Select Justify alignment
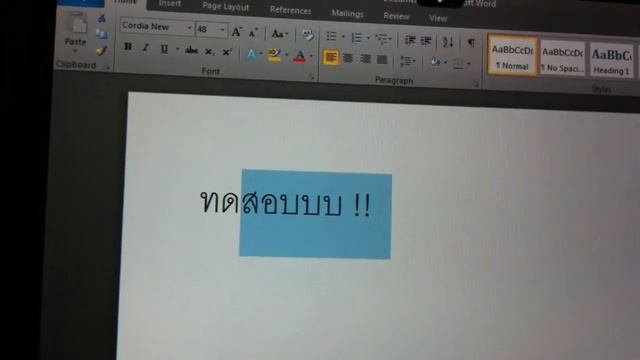 382,60
